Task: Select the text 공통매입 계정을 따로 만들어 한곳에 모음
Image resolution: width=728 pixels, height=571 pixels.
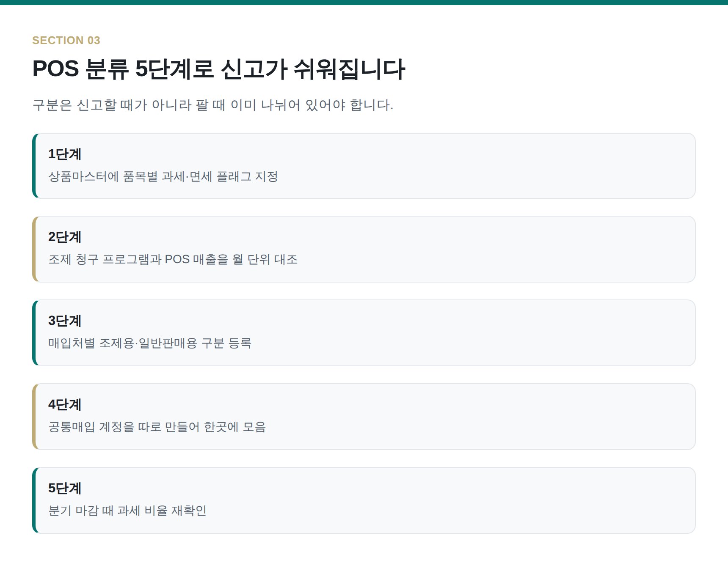Action: [x=157, y=427]
